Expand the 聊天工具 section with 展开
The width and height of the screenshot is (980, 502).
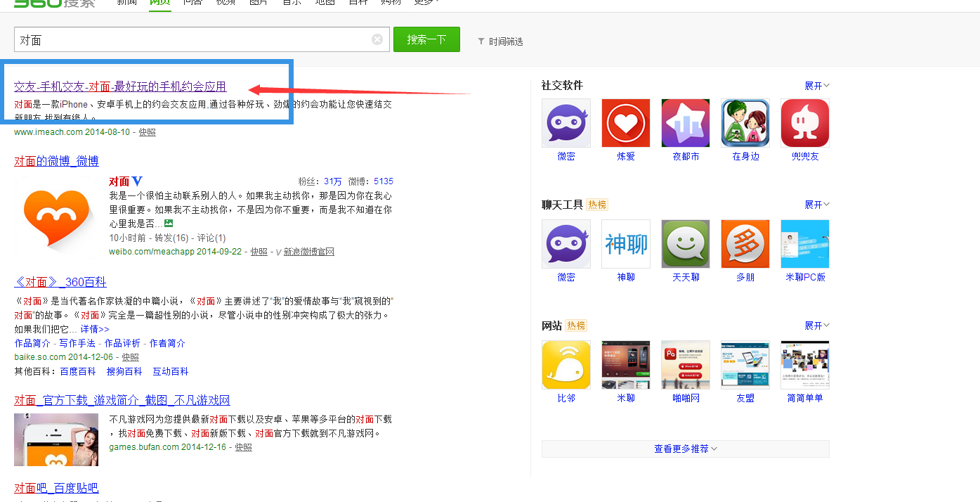[x=817, y=205]
